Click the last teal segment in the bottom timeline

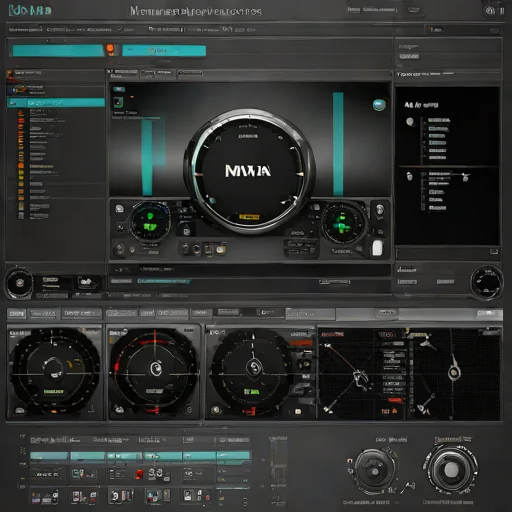point(233,455)
